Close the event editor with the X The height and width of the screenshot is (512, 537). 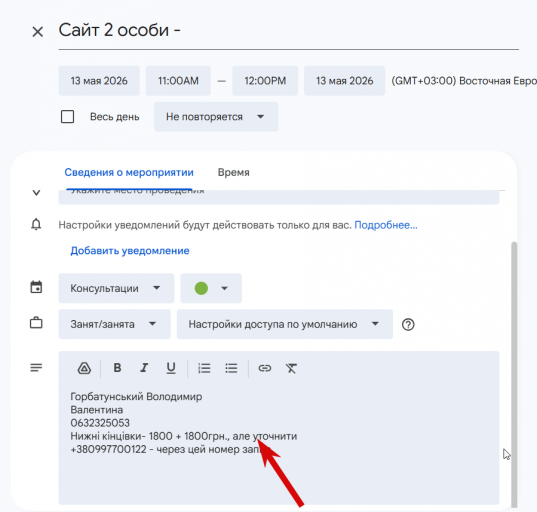click(37, 32)
